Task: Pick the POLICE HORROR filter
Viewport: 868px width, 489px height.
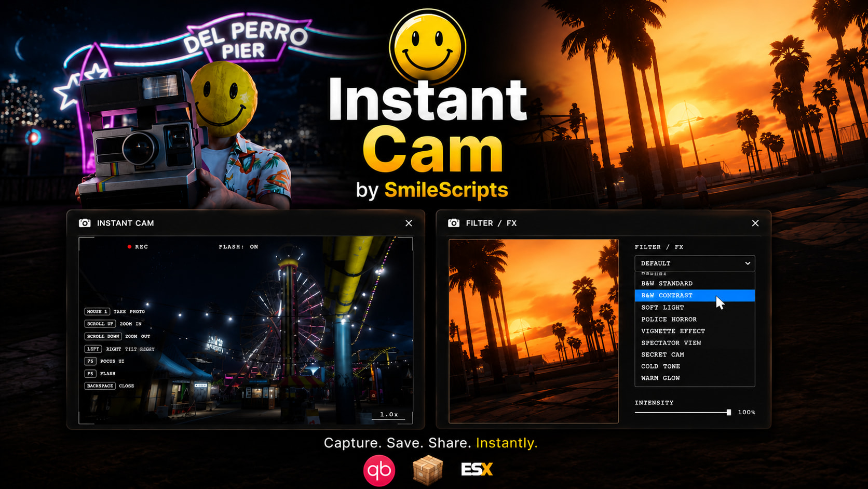Action: point(695,319)
